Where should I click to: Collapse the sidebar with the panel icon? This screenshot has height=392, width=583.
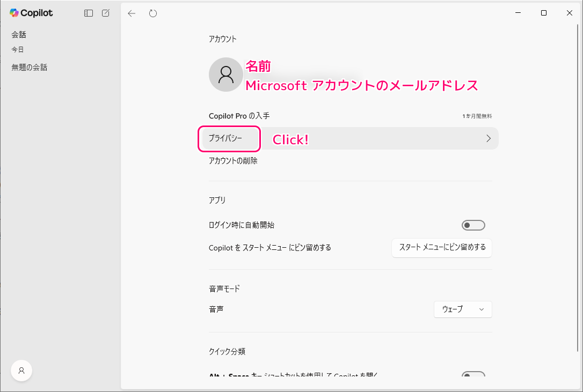tap(89, 13)
